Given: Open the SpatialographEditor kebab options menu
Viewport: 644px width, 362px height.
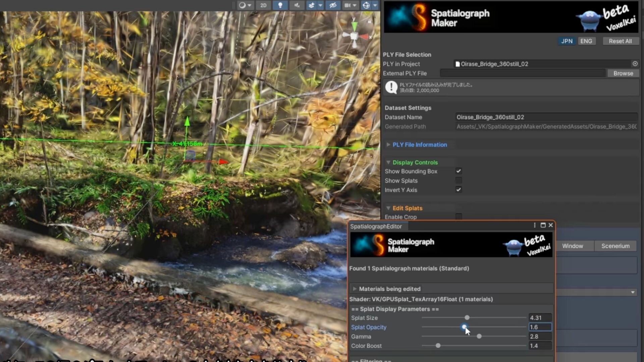Looking at the screenshot, I should click(x=535, y=225).
